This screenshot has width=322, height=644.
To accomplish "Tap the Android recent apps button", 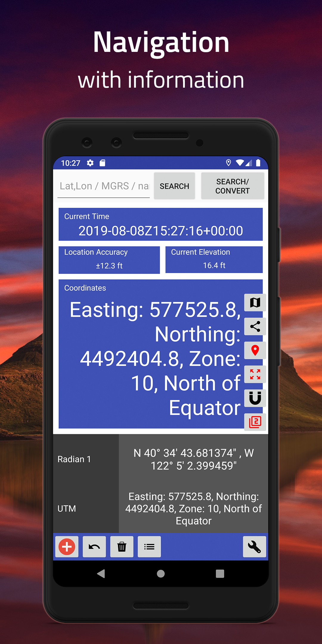I will coord(220,574).
